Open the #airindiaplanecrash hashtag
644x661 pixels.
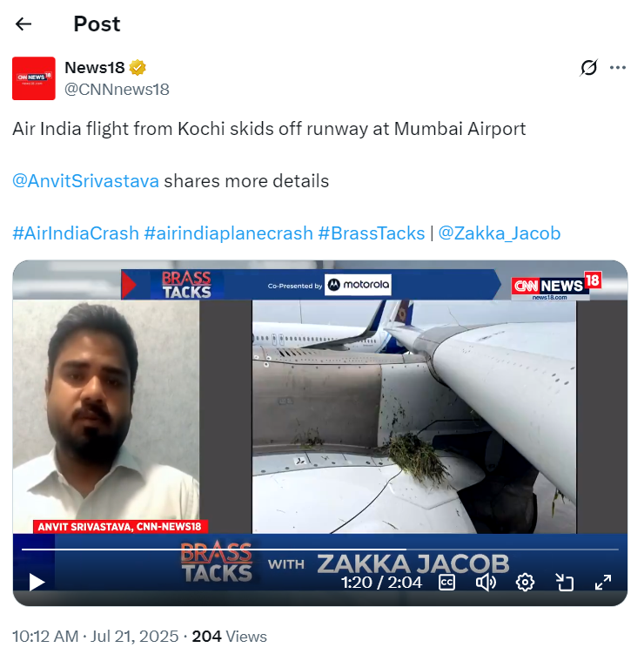[228, 233]
